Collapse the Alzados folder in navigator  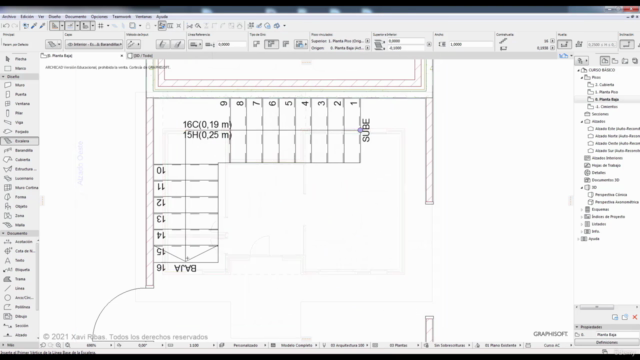pos(582,122)
